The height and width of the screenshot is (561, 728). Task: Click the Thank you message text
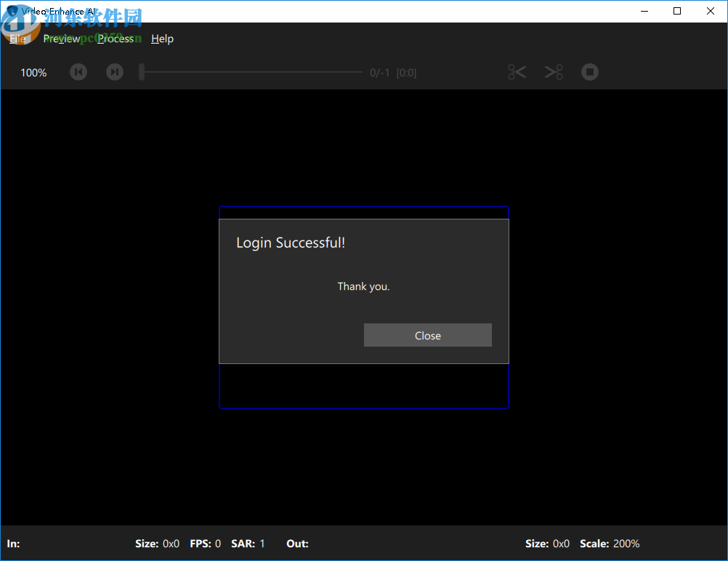[x=363, y=286]
